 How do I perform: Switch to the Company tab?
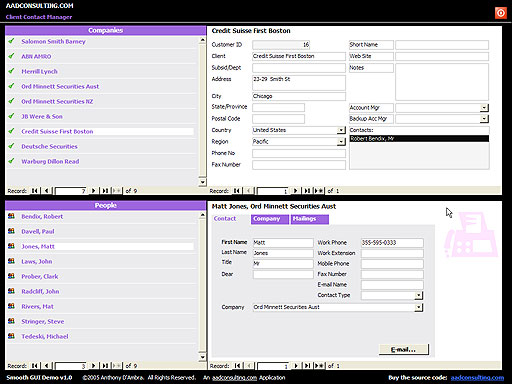270,219
